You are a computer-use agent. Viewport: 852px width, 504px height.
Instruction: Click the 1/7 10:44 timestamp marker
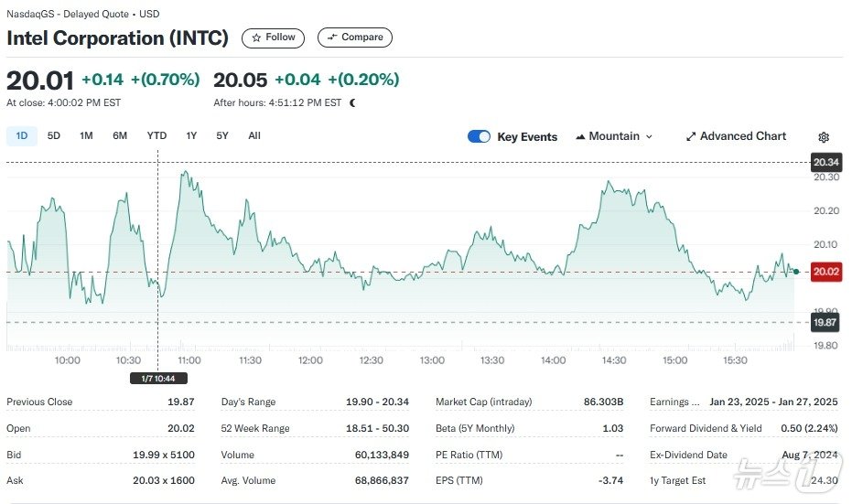[x=157, y=379]
